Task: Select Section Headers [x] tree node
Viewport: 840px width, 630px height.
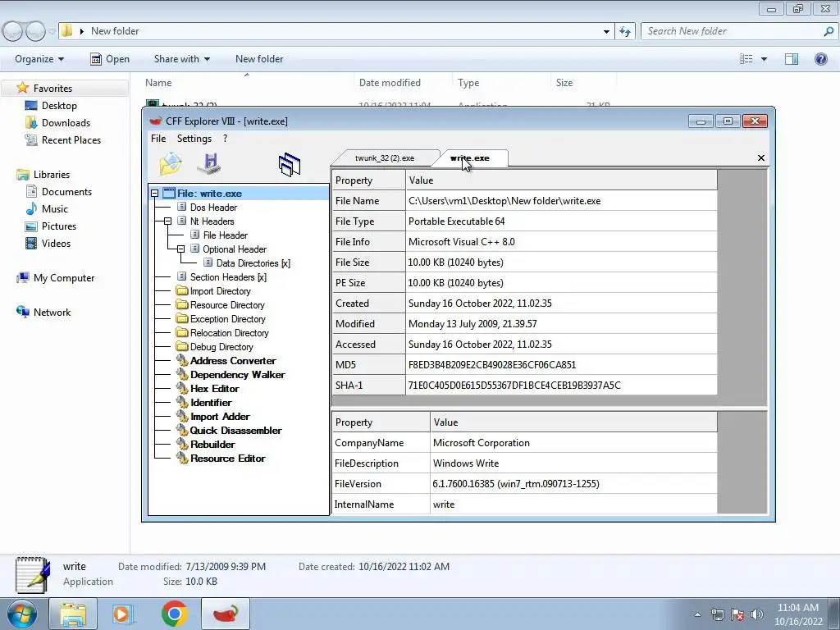Action: point(228,277)
